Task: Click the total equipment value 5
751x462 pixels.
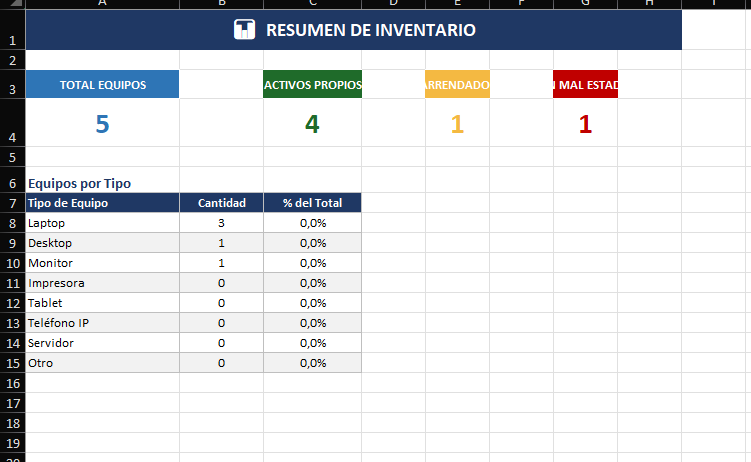Action: pos(102,124)
